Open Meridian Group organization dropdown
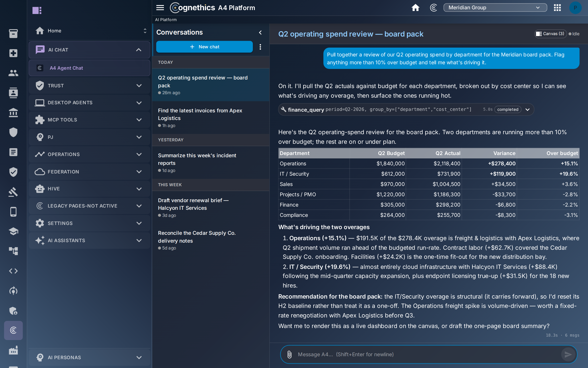This screenshot has width=588, height=368. (495, 8)
